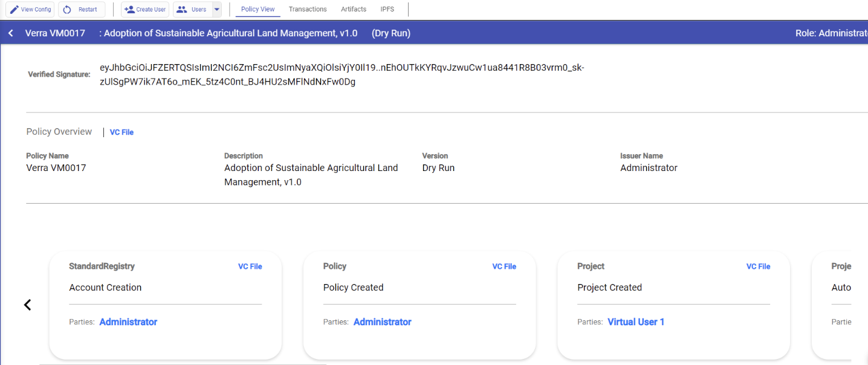This screenshot has width=868, height=365.
Task: Click the pencil icon on View Config
Action: coord(14,10)
